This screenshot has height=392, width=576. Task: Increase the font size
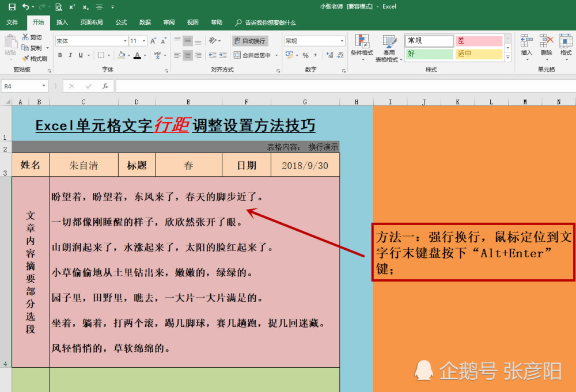[x=153, y=41]
